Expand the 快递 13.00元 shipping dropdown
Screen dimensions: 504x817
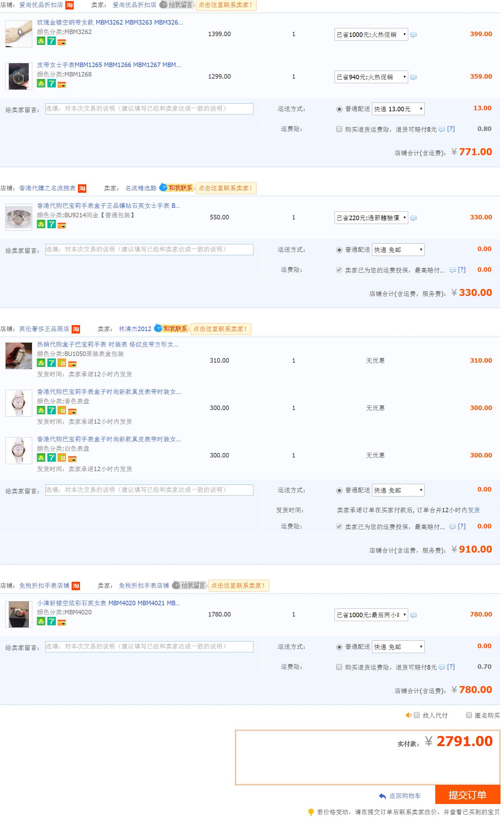point(398,109)
